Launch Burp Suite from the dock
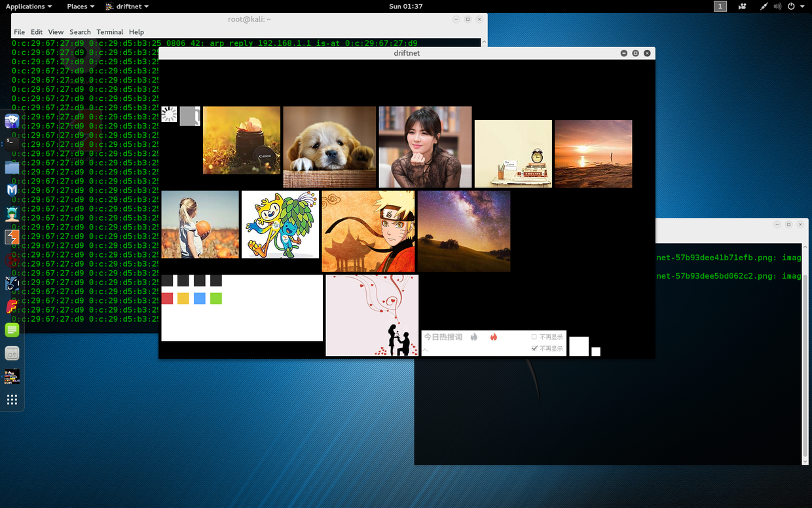 [12, 237]
